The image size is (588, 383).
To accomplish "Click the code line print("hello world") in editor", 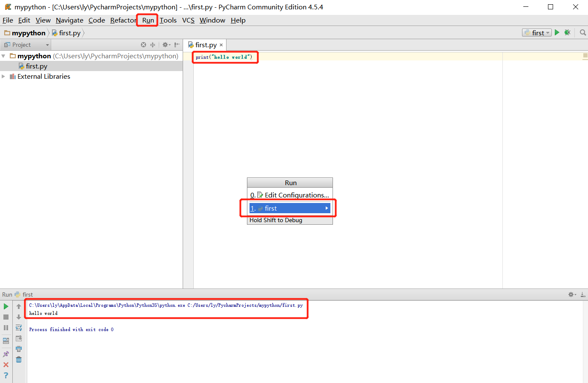I will pos(224,57).
